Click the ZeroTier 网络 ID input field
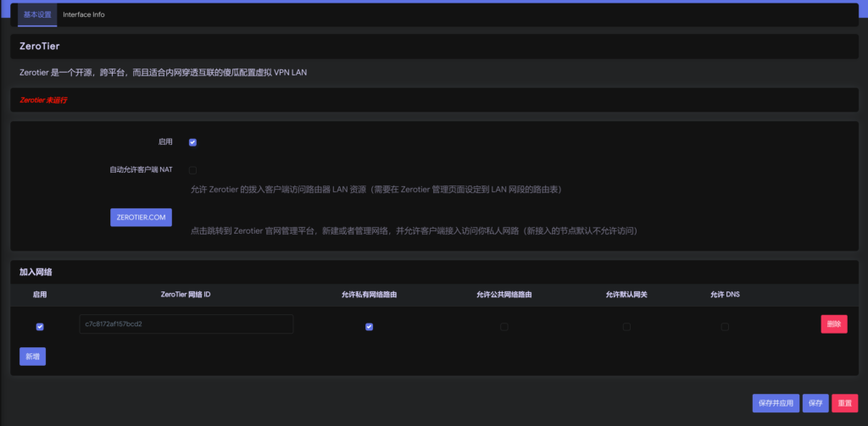The image size is (868, 426). point(186,324)
